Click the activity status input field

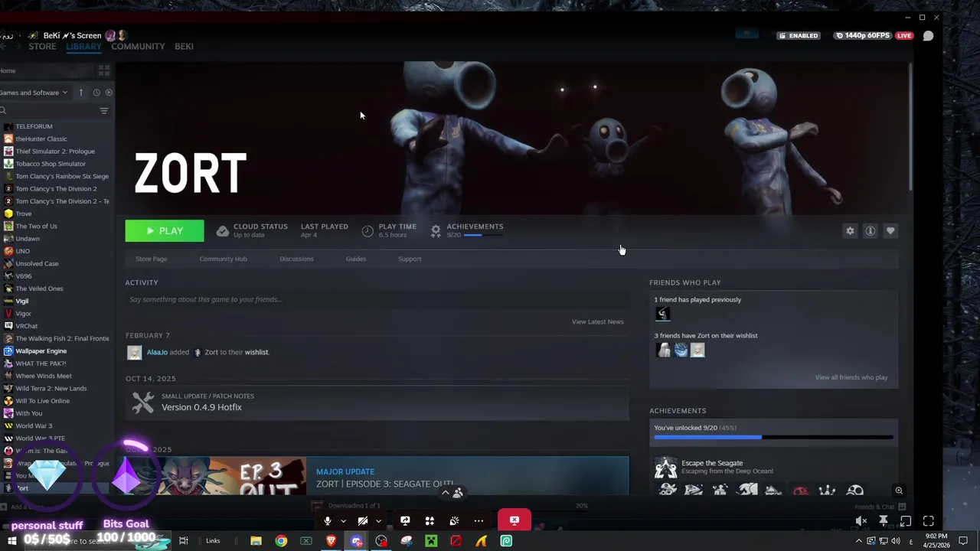coord(377,299)
